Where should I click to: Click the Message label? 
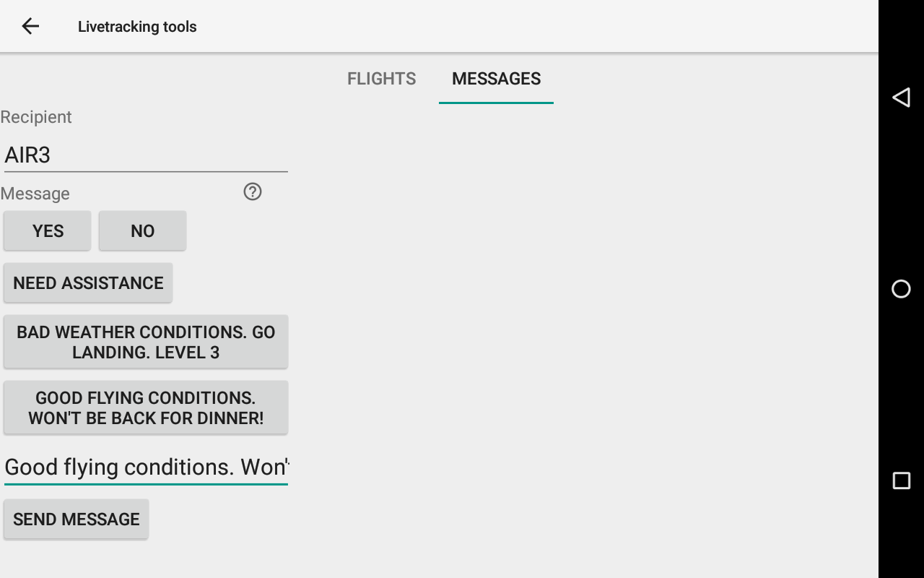click(x=35, y=194)
